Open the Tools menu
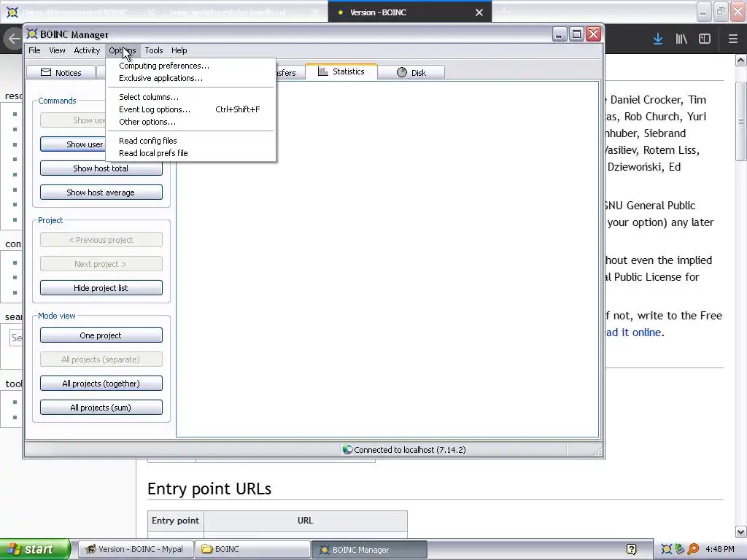The height and width of the screenshot is (560, 747). click(x=154, y=50)
